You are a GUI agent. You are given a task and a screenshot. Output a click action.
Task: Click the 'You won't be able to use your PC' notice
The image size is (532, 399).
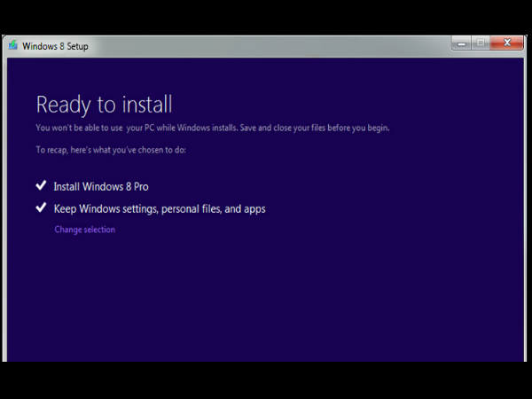pyautogui.click(x=213, y=128)
